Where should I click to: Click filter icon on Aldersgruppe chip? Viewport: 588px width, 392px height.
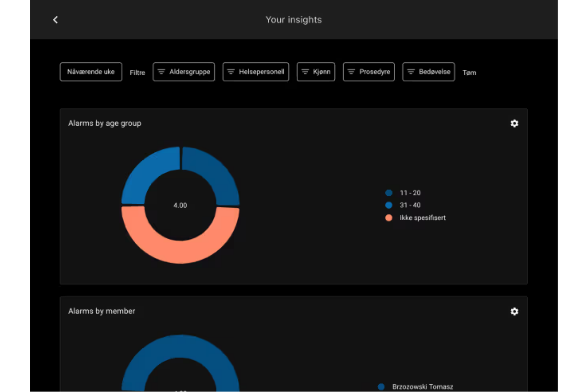coord(161,72)
